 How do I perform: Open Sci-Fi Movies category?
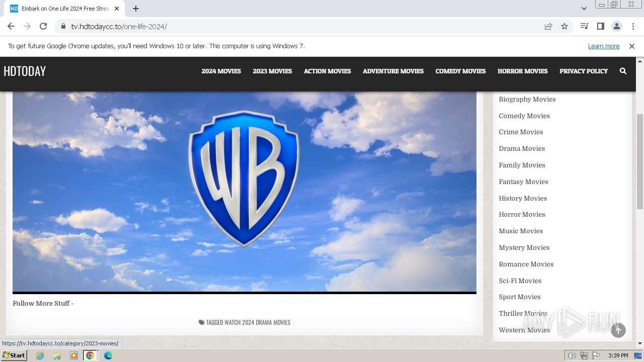click(520, 281)
